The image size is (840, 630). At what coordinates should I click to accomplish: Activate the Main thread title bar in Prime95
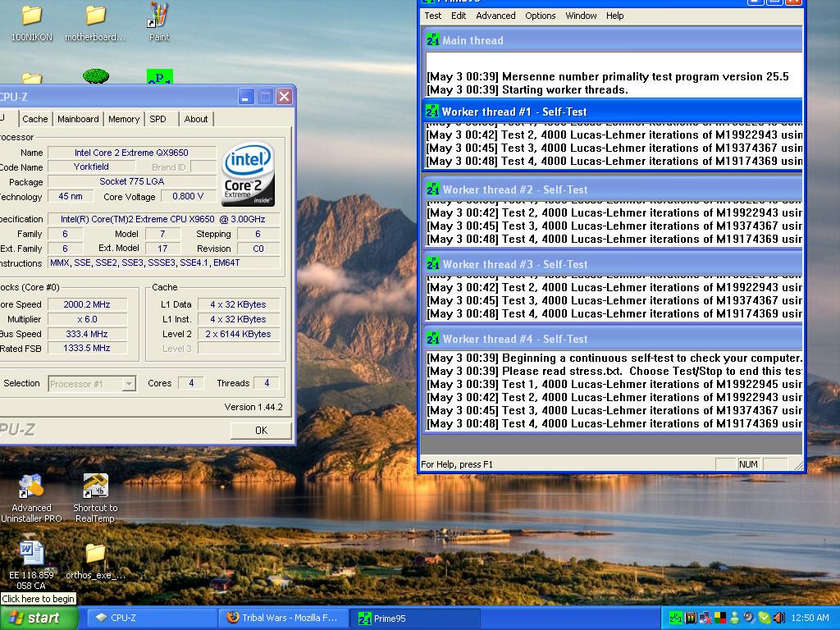pyautogui.click(x=612, y=39)
